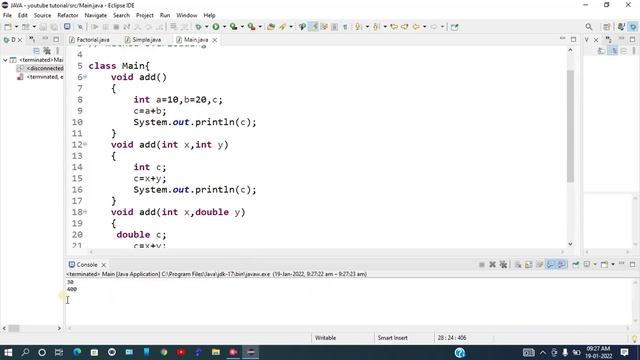Click the magnifier Quick Access search icon
This screenshot has width=640, height=360.
tap(589, 27)
